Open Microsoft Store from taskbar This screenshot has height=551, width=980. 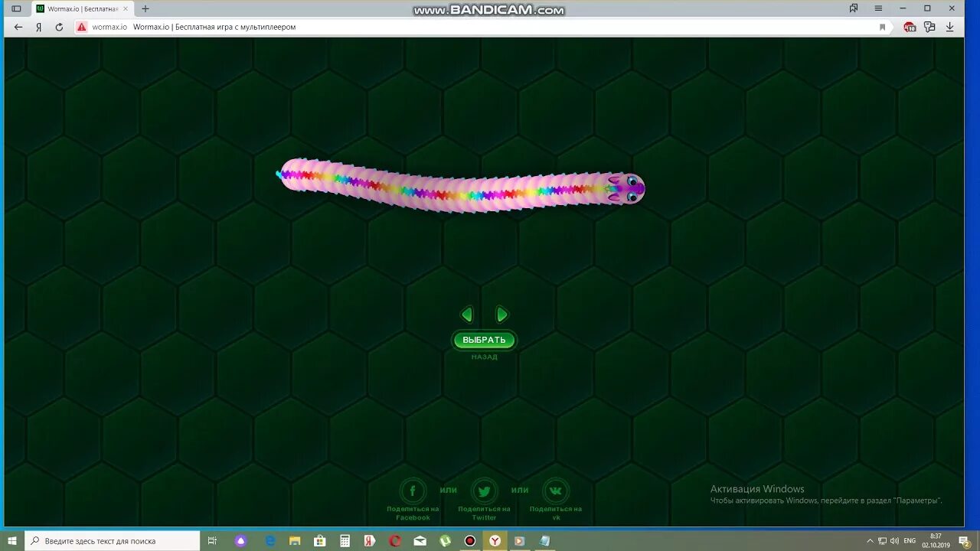320,541
